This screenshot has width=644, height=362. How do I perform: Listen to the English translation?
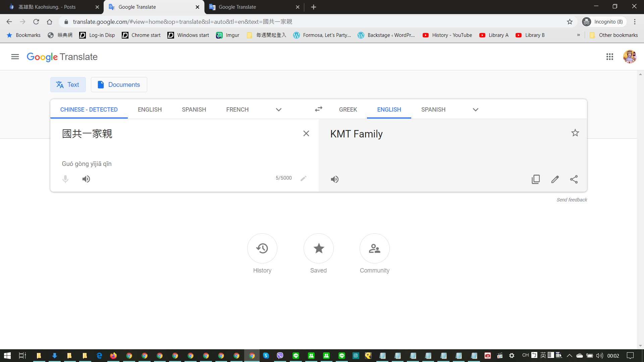point(334,179)
